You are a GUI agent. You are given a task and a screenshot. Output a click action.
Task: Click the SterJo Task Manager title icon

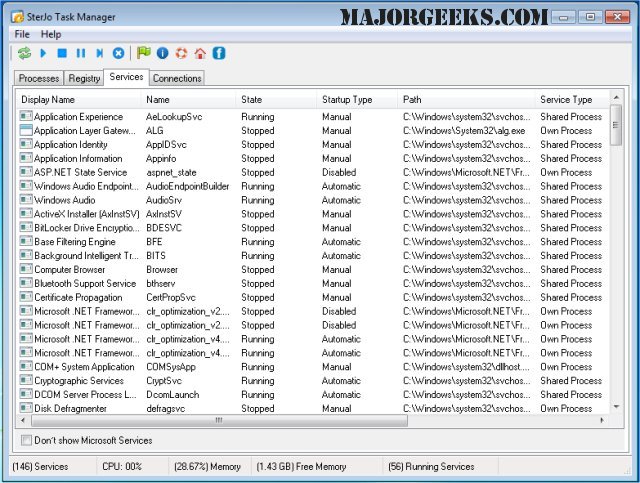point(18,17)
